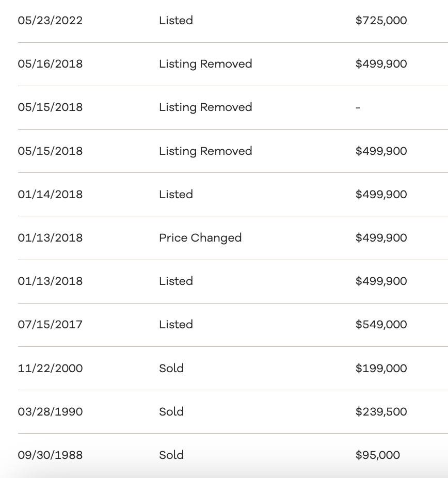Screen dimensions: 448x478
Task: Select the $549,000 listed price
Action: (x=381, y=325)
